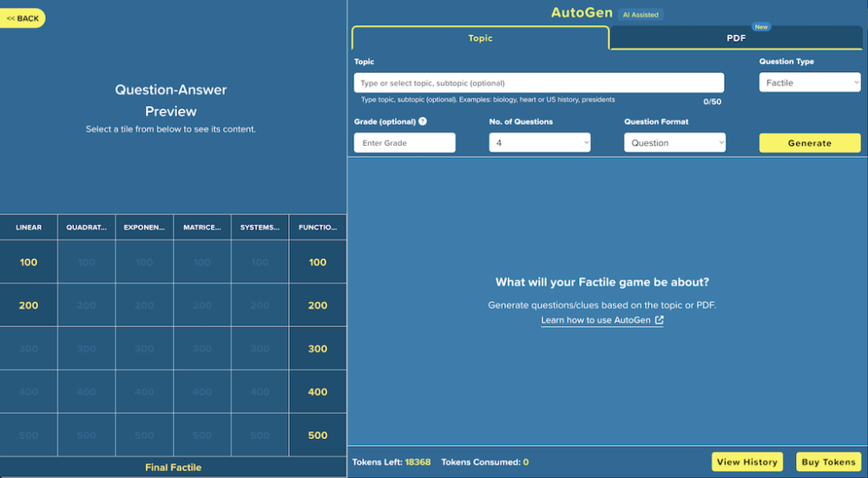Switch to the PDF tab
The width and height of the screenshot is (868, 478).
point(736,38)
